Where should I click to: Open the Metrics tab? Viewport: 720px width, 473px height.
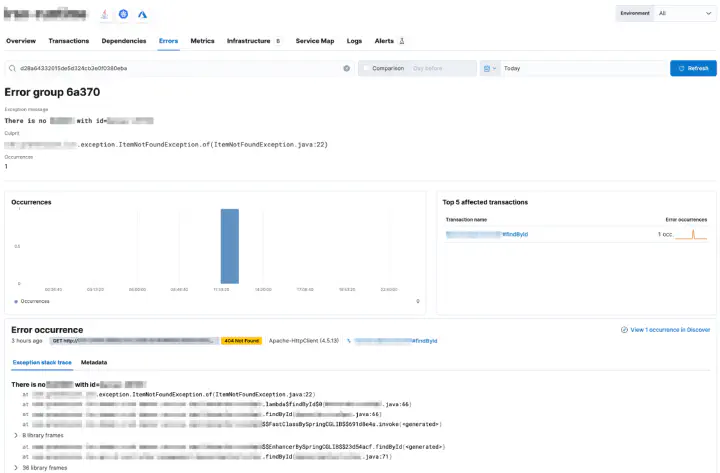coord(202,41)
